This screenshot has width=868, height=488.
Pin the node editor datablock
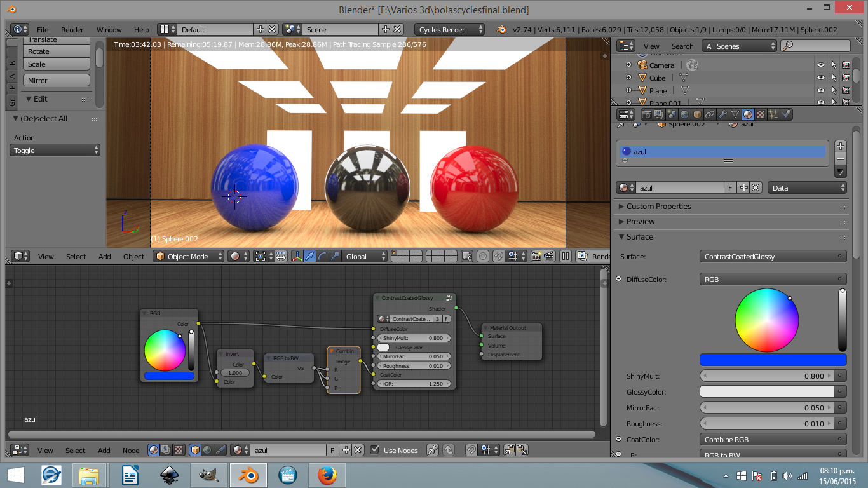tap(432, 449)
